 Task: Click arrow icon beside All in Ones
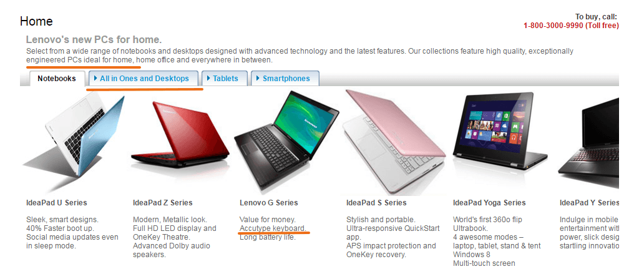point(95,78)
